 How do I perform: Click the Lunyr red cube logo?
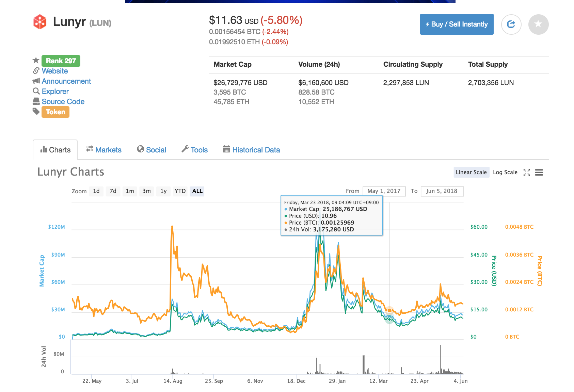(40, 22)
